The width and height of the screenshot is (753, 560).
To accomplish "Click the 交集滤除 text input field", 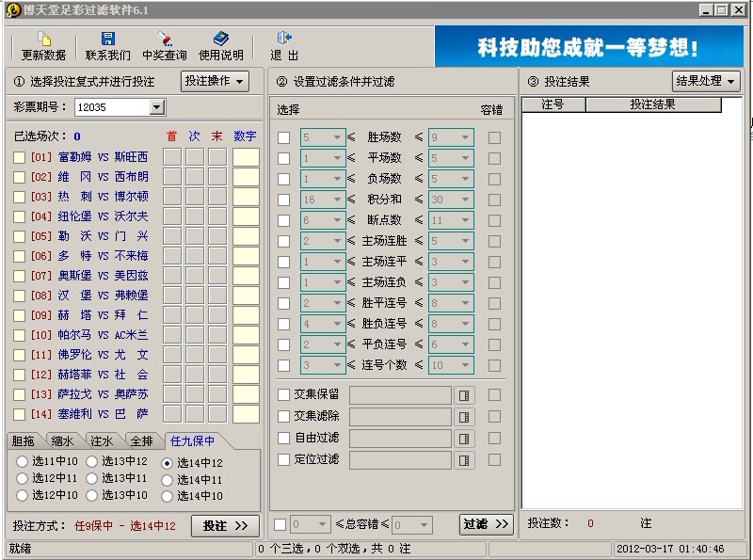I will (400, 417).
